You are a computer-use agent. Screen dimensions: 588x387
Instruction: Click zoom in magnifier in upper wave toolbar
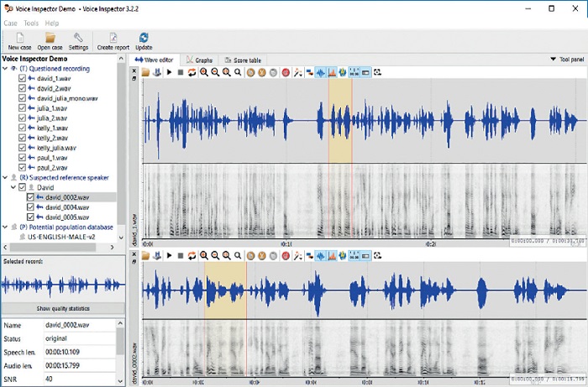[x=204, y=73]
